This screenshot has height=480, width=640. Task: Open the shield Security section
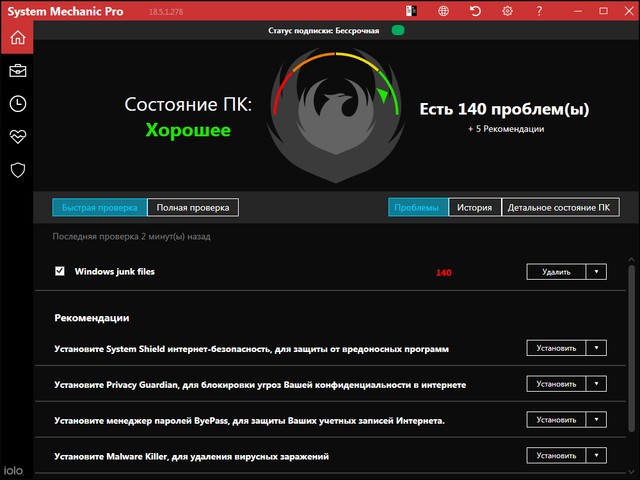(x=17, y=170)
